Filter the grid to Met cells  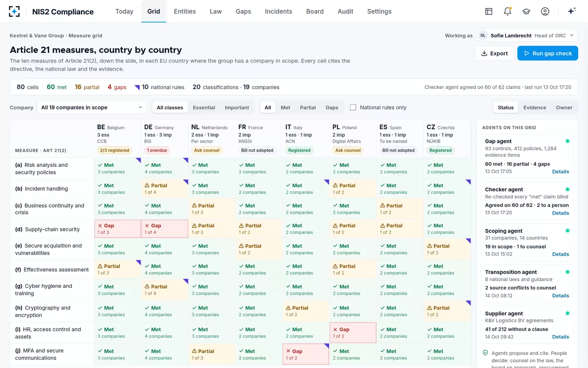click(285, 108)
